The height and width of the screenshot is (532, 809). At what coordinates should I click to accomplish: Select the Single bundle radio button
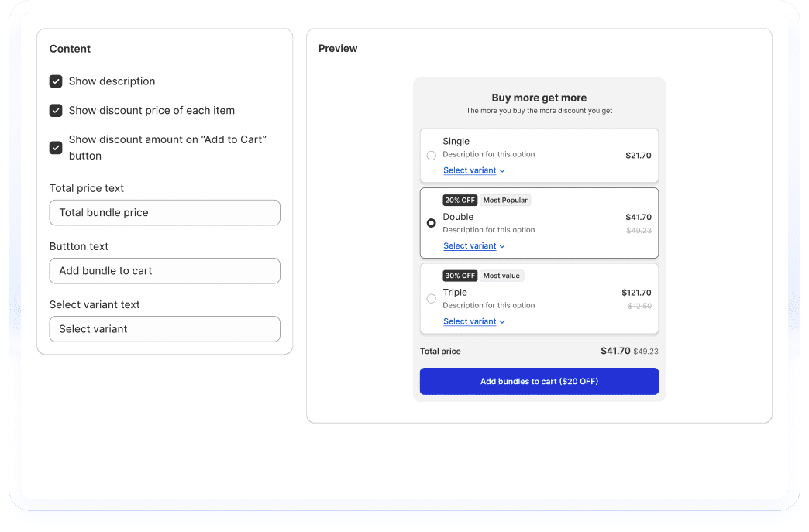[x=432, y=156]
